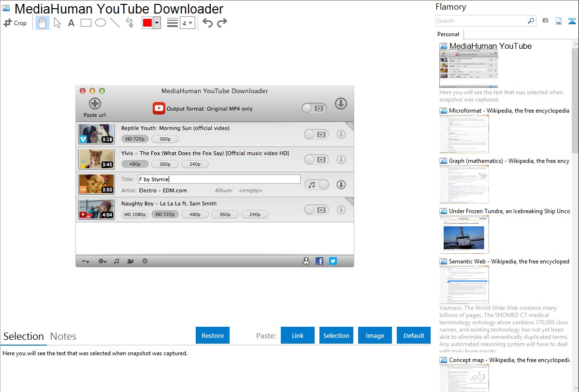Start all downloads with top arrow
Image resolution: width=579 pixels, height=392 pixels.
[341, 104]
